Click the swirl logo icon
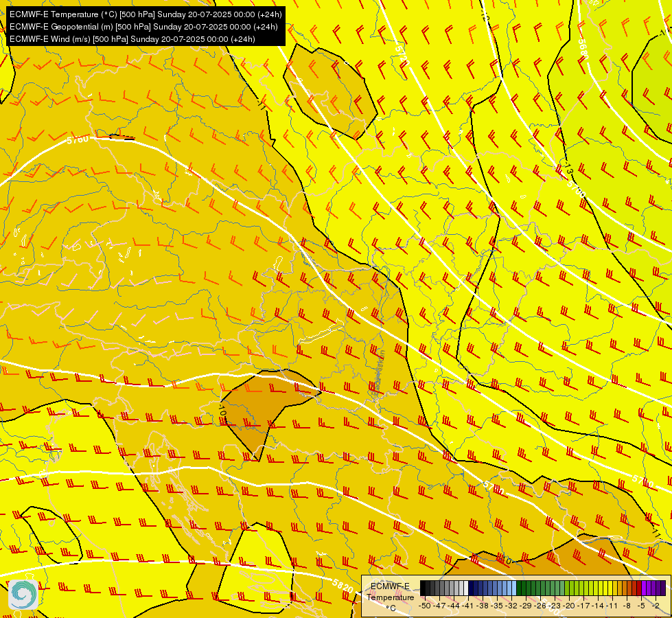This screenshot has width=672, height=618. [x=23, y=595]
